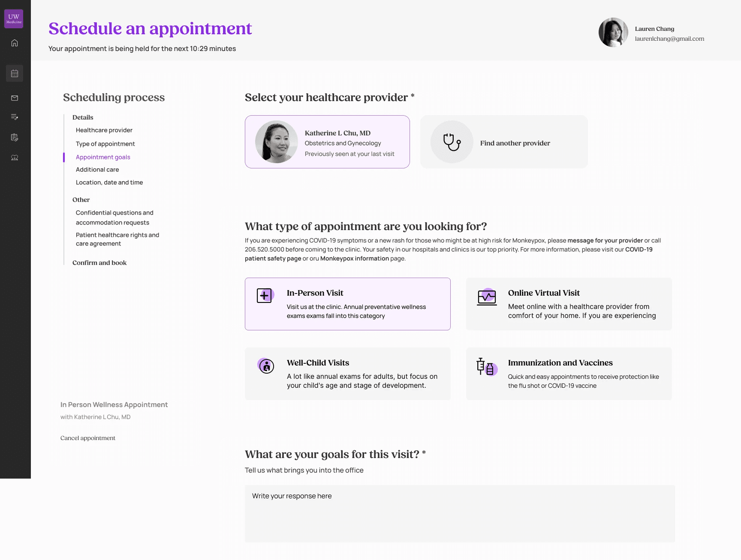Click 'Tell us what brings you' subtitle
This screenshot has height=560, width=741.
pos(304,470)
